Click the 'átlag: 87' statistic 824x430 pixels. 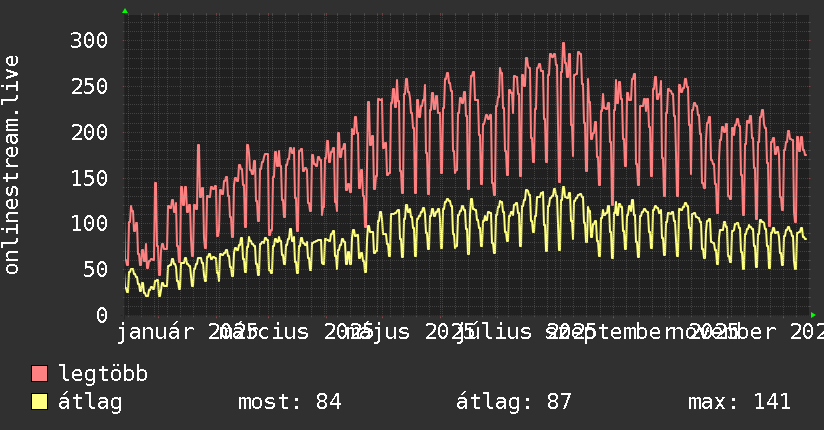513,402
